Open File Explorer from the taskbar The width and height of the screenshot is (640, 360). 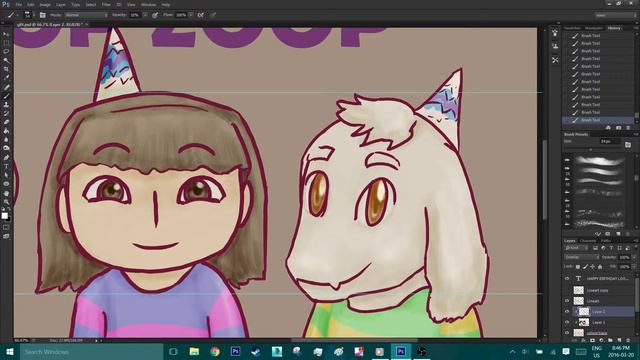[194, 351]
